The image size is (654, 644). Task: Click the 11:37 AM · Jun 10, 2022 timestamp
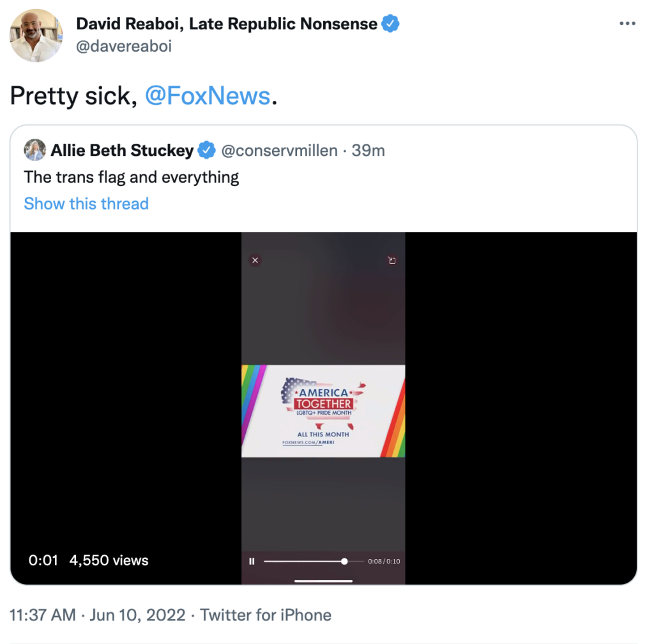point(98,615)
